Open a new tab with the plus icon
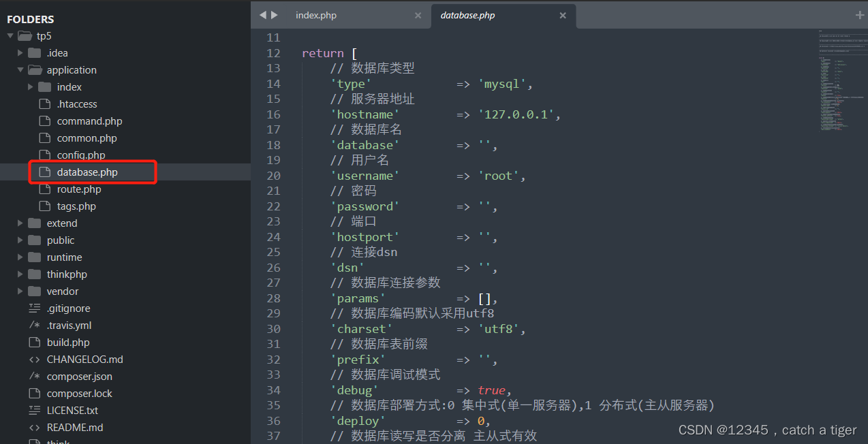The image size is (868, 444). tap(860, 14)
